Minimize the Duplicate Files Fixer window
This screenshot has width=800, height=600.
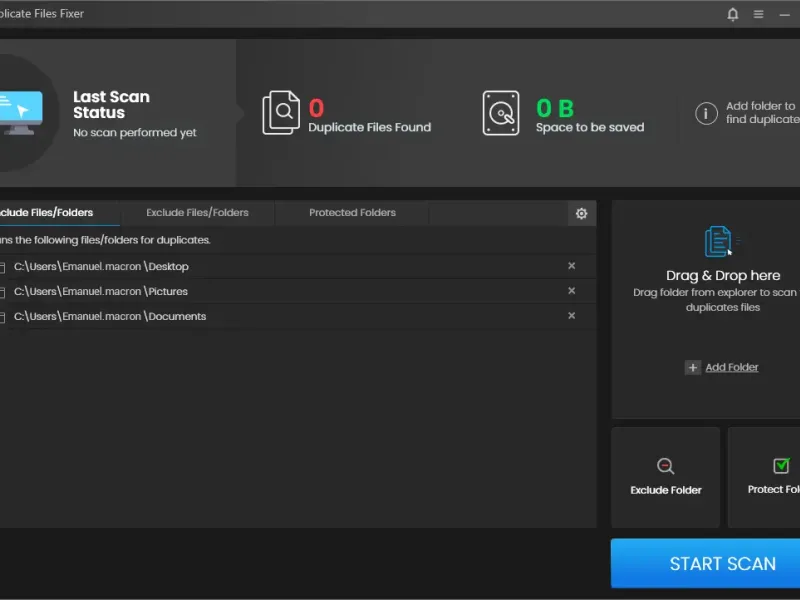point(785,15)
